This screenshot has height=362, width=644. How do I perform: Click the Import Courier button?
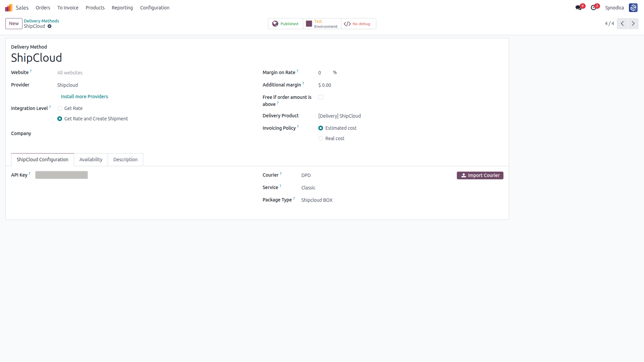[480, 175]
